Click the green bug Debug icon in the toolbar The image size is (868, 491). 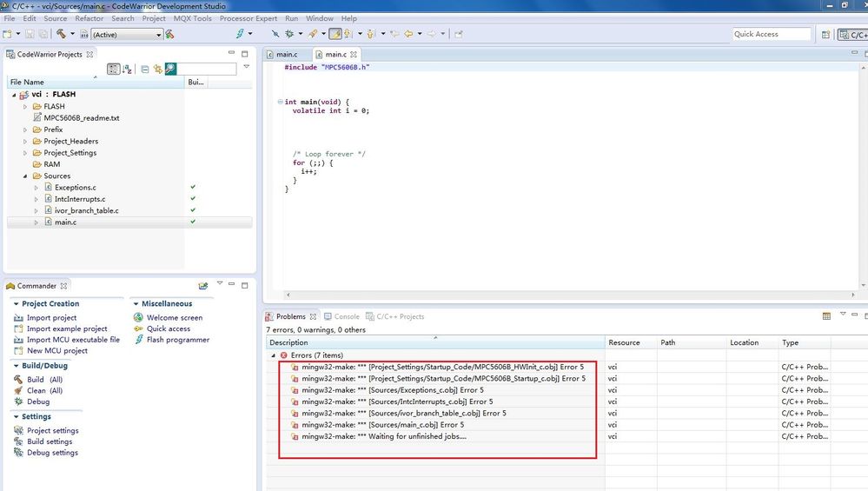tap(289, 34)
